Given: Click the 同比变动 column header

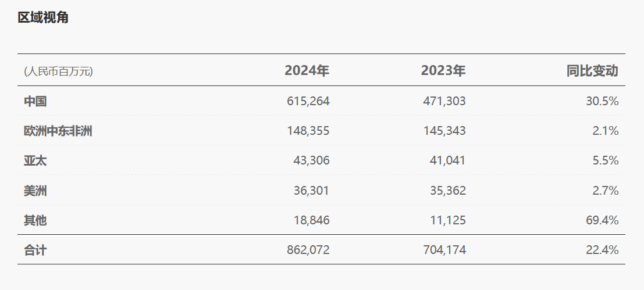Looking at the screenshot, I should [x=592, y=71].
